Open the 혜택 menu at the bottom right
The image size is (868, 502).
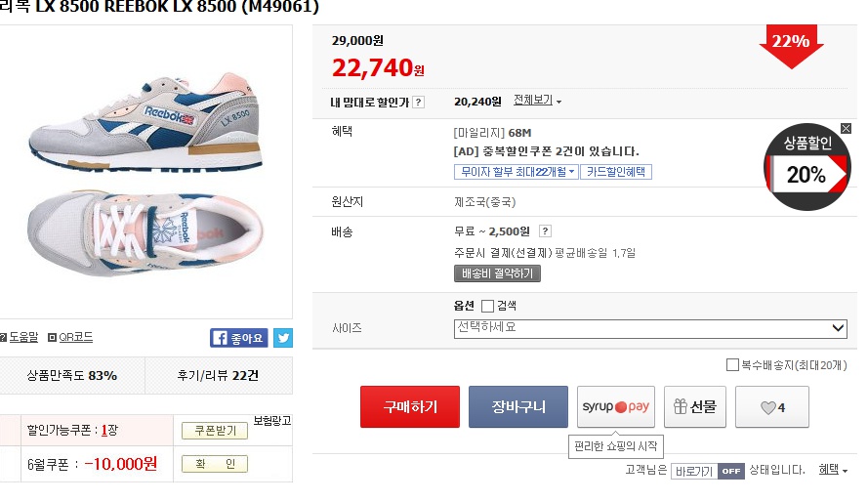tap(833, 470)
